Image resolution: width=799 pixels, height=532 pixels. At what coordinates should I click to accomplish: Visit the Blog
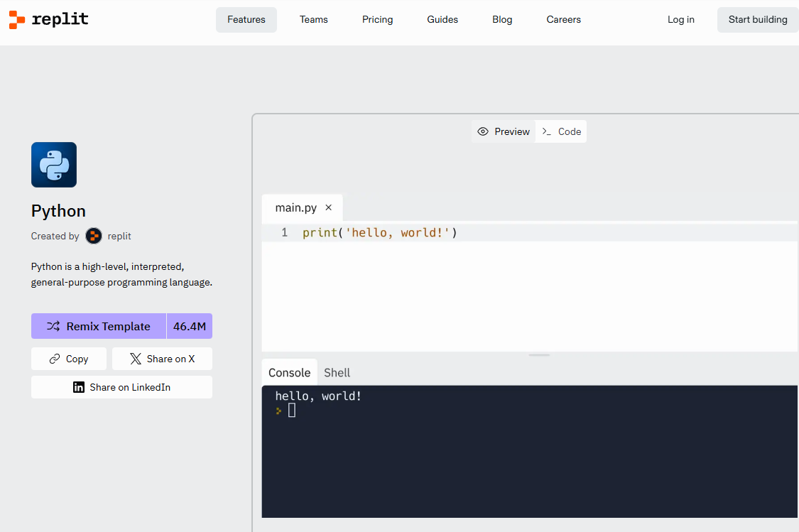tap(502, 20)
